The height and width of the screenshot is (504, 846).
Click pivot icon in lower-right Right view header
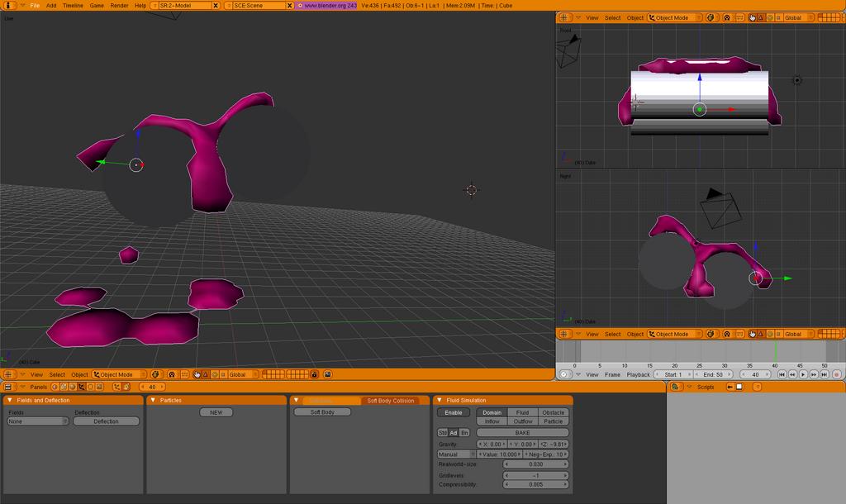[727, 334]
